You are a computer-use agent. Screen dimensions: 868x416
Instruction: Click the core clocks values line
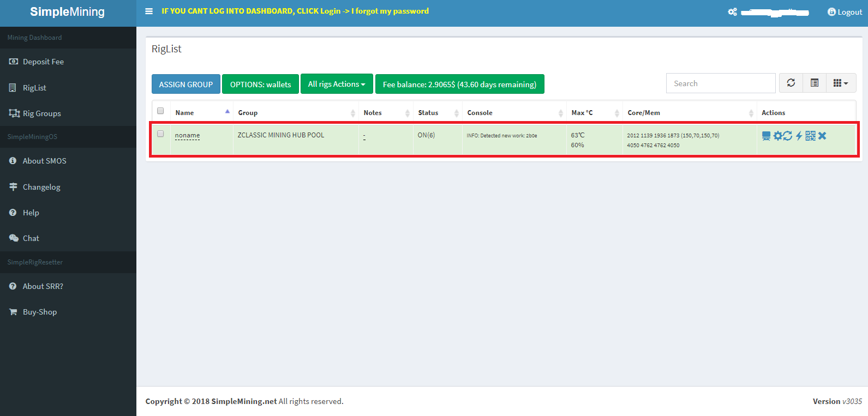[x=673, y=136]
